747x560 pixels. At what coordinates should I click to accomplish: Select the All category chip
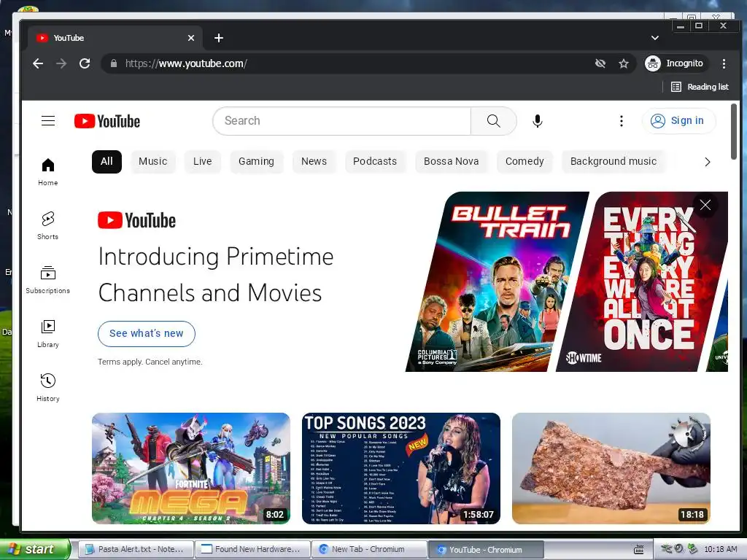point(107,161)
